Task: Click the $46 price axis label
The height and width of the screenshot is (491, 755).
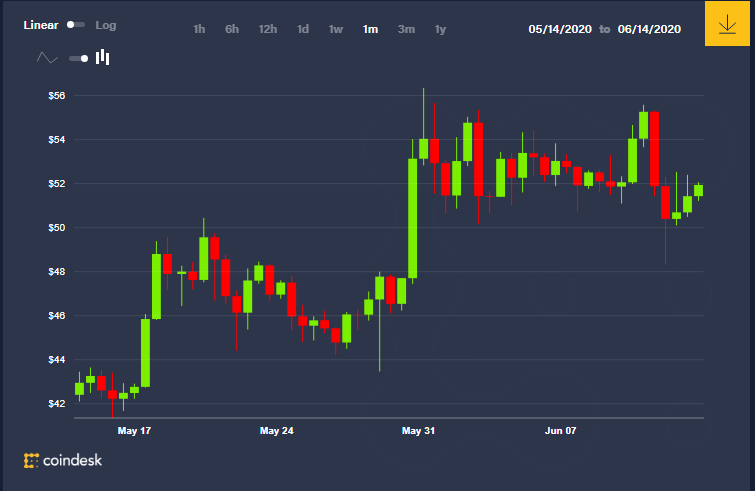Action: pos(57,315)
